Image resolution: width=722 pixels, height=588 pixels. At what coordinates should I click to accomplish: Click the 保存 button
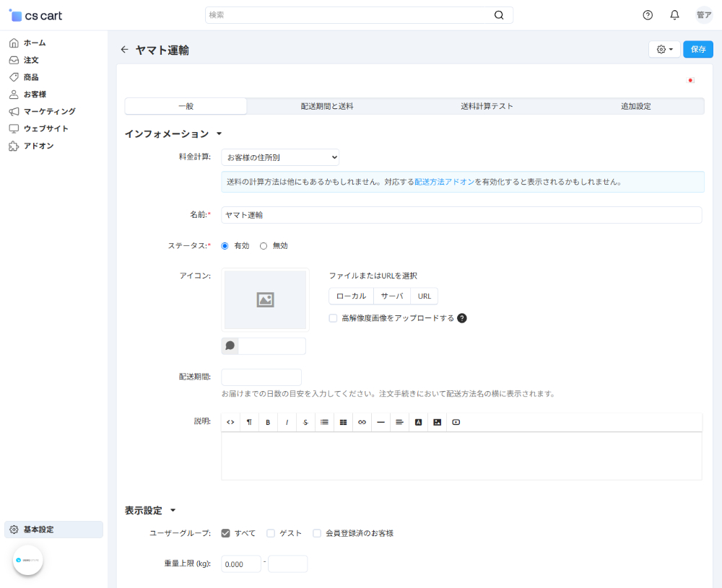(x=697, y=49)
